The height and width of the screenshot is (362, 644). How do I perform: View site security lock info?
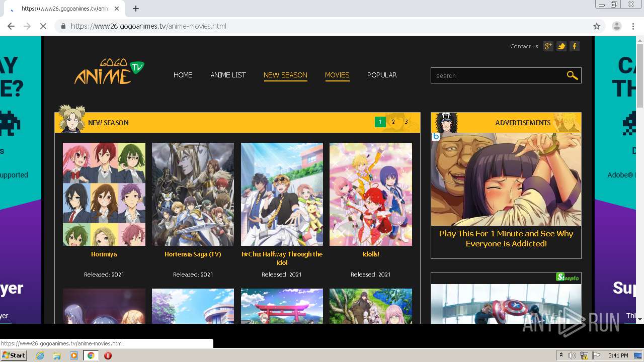tap(63, 26)
